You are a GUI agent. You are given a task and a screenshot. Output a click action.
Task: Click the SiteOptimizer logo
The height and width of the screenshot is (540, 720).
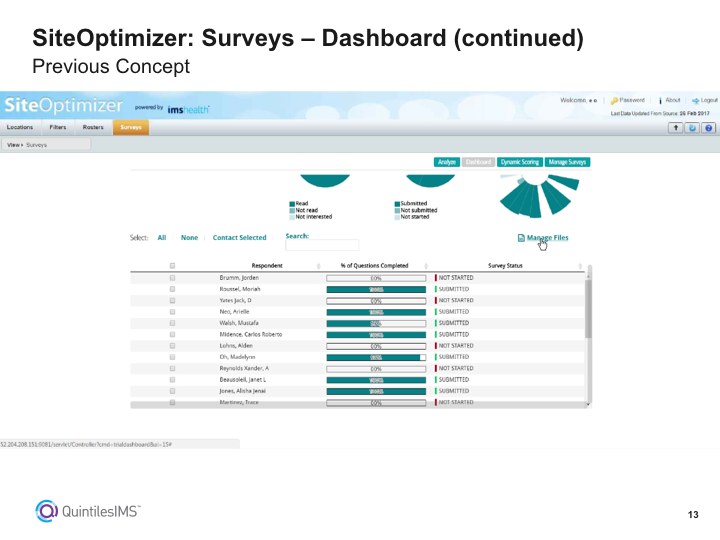(x=63, y=105)
